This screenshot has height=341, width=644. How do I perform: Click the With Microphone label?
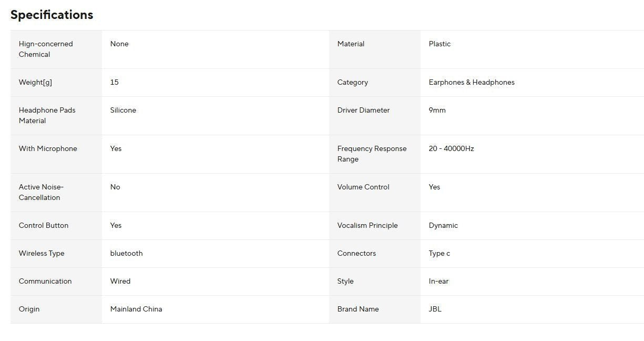(48, 148)
